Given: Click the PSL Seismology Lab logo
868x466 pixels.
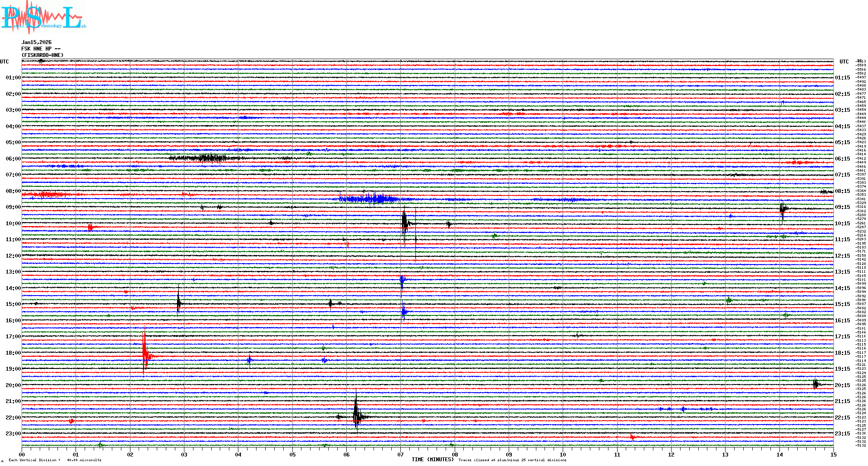Looking at the screenshot, I should pos(43,17).
